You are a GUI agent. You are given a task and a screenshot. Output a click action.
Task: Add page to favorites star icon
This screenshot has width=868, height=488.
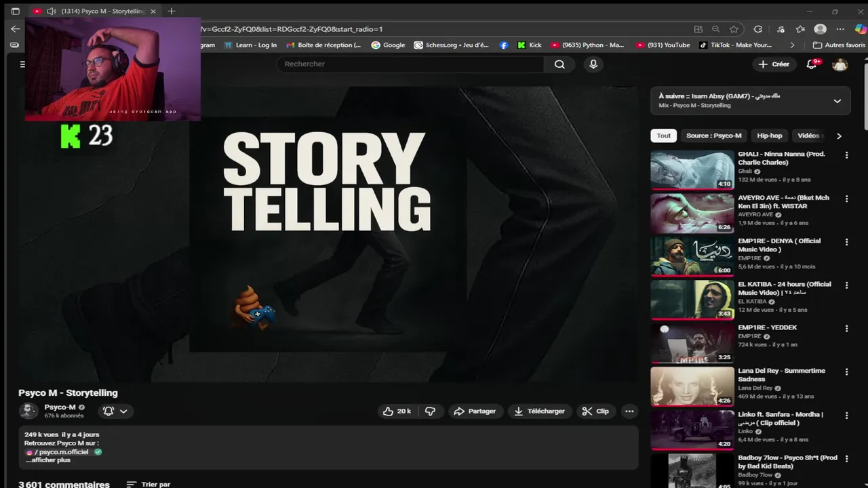(734, 29)
